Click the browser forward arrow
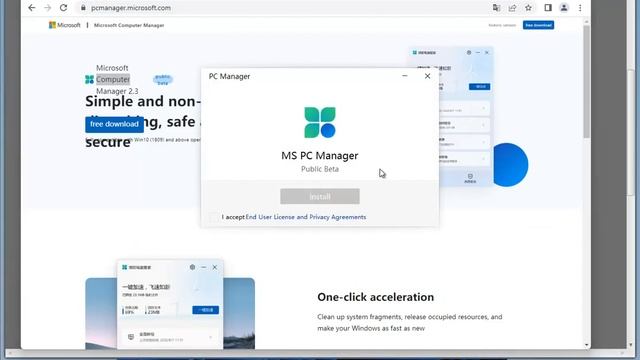Viewport: 640px width, 360px height. pos(47,8)
